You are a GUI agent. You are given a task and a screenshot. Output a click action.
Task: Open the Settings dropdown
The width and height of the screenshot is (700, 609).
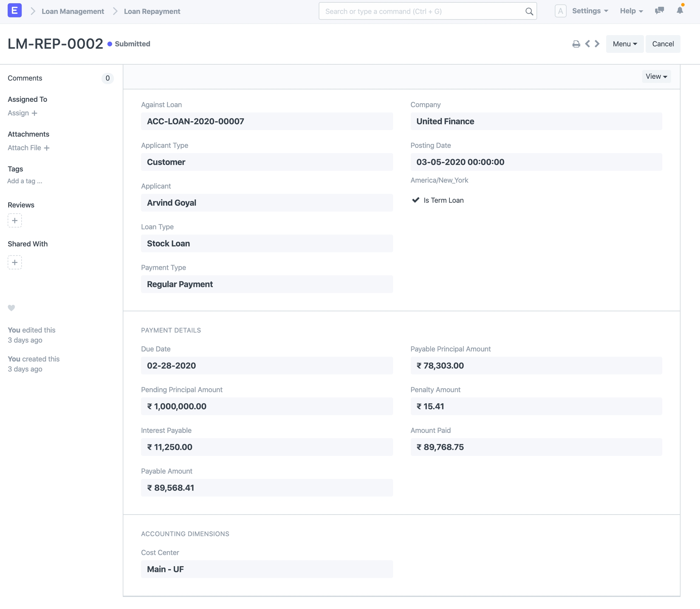(x=590, y=11)
